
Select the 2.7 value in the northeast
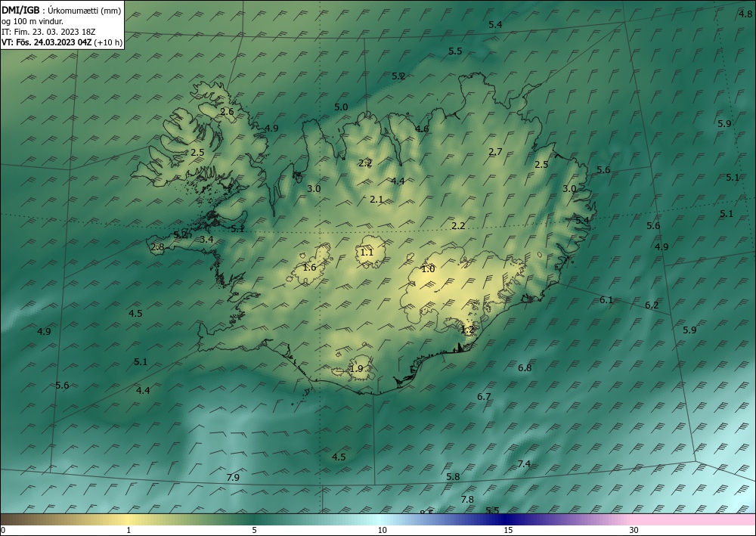[495, 151]
